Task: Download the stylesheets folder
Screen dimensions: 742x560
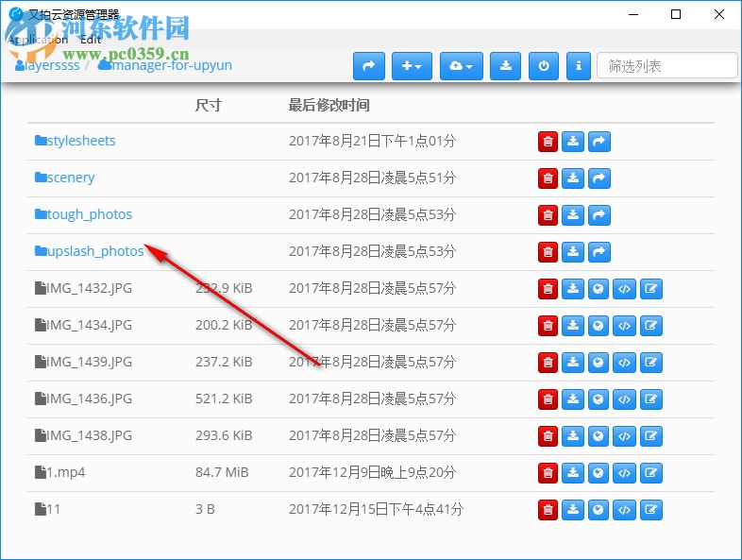Action: 573,142
